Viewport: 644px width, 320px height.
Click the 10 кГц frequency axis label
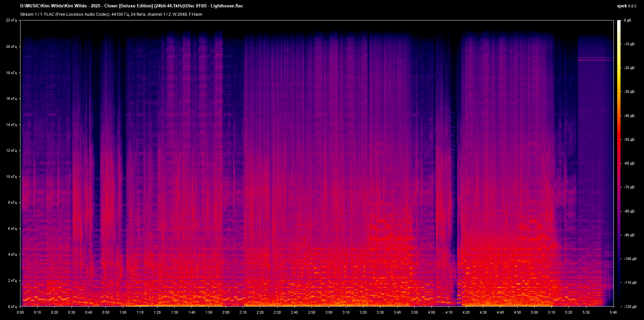pos(11,177)
